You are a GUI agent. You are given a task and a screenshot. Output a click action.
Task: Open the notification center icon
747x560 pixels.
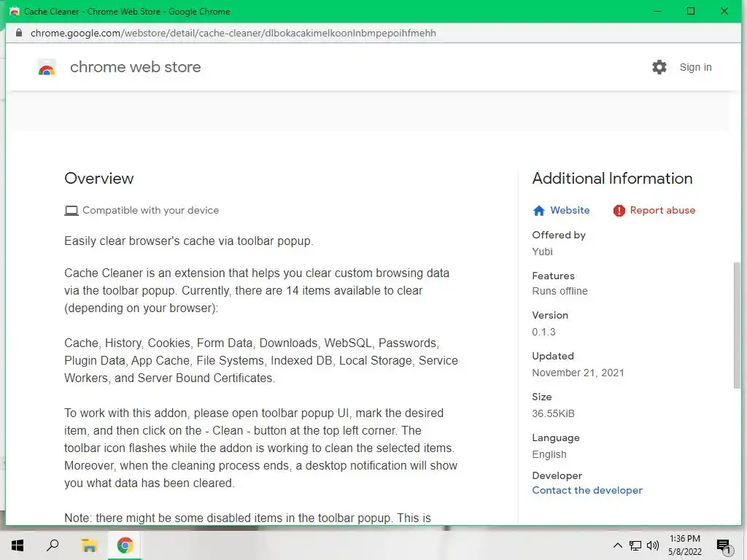[x=723, y=545]
